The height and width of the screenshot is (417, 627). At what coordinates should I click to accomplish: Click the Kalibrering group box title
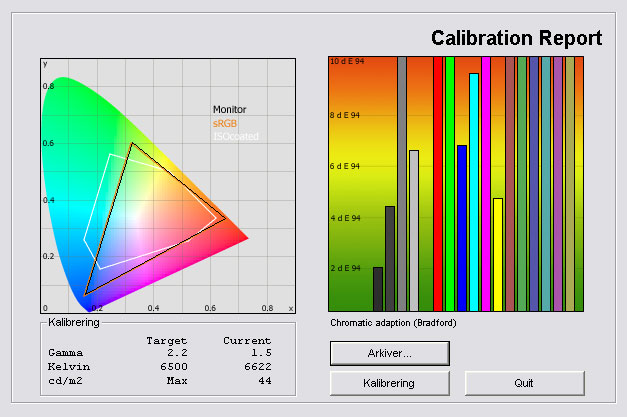74,322
